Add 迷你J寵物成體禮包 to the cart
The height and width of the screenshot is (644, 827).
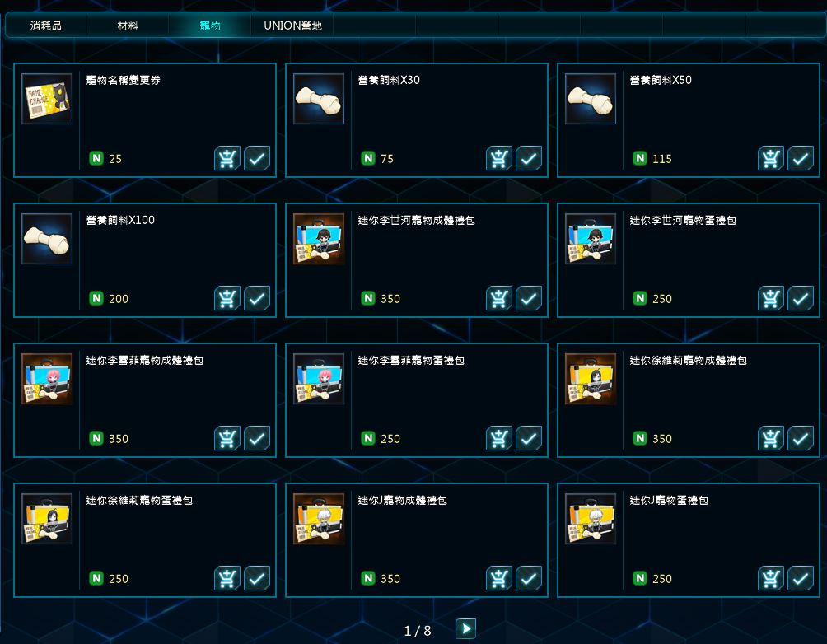pyautogui.click(x=499, y=578)
